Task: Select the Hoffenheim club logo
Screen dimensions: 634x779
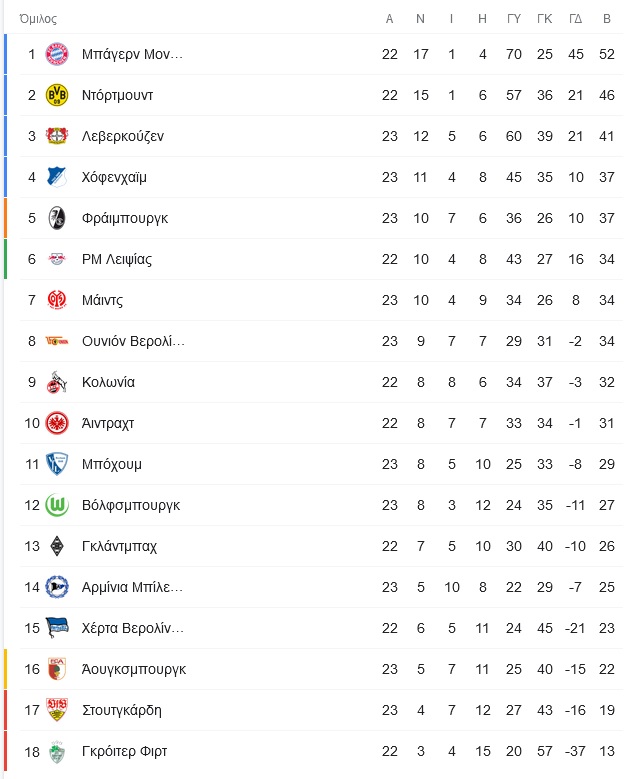Action: tap(57, 177)
